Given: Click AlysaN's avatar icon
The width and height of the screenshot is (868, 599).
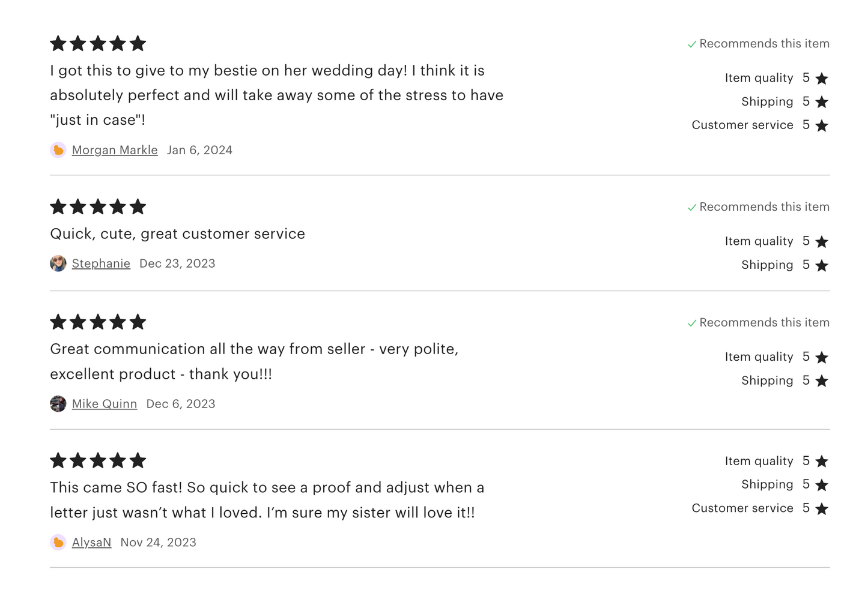Looking at the screenshot, I should pyautogui.click(x=58, y=543).
